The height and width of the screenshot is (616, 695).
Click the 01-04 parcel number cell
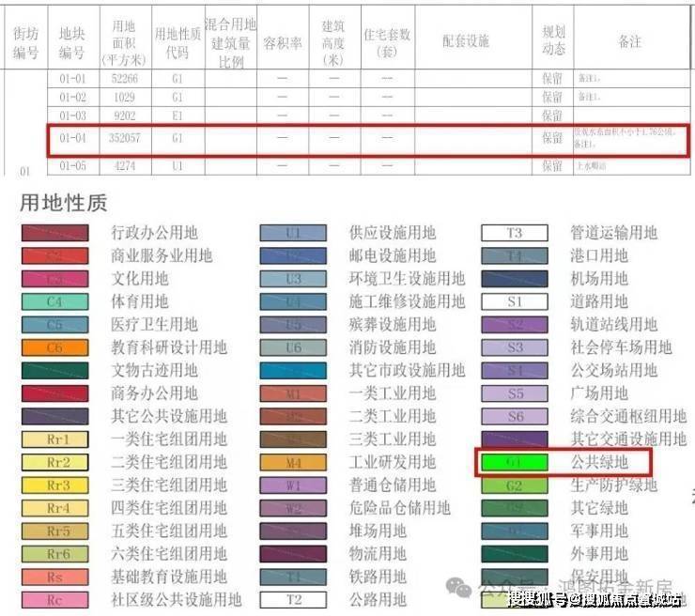tap(72, 138)
